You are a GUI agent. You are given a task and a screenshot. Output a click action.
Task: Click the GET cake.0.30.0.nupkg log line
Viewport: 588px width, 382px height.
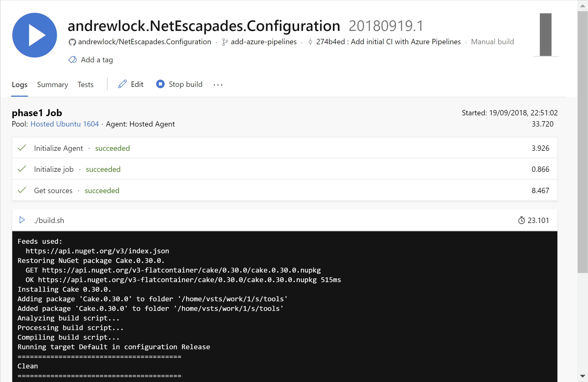(173, 270)
